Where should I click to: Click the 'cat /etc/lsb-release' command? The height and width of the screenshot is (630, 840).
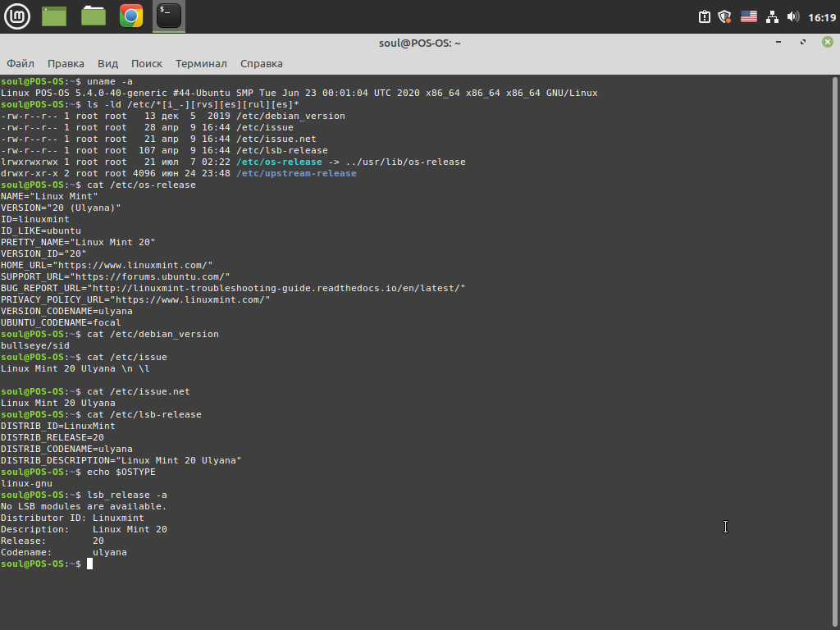(144, 414)
